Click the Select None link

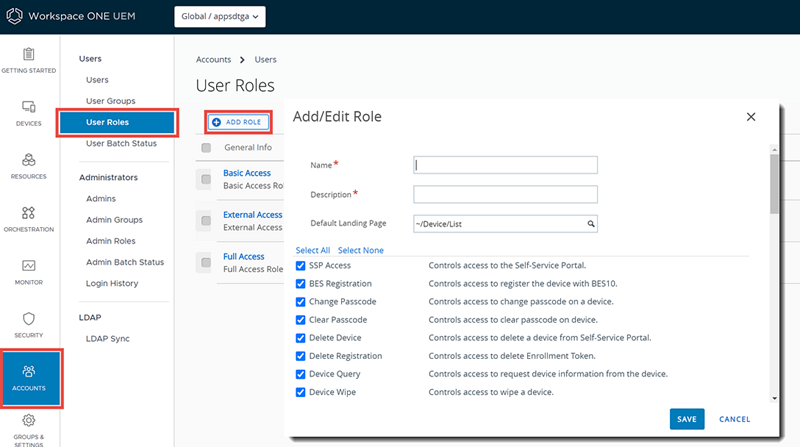[361, 251]
